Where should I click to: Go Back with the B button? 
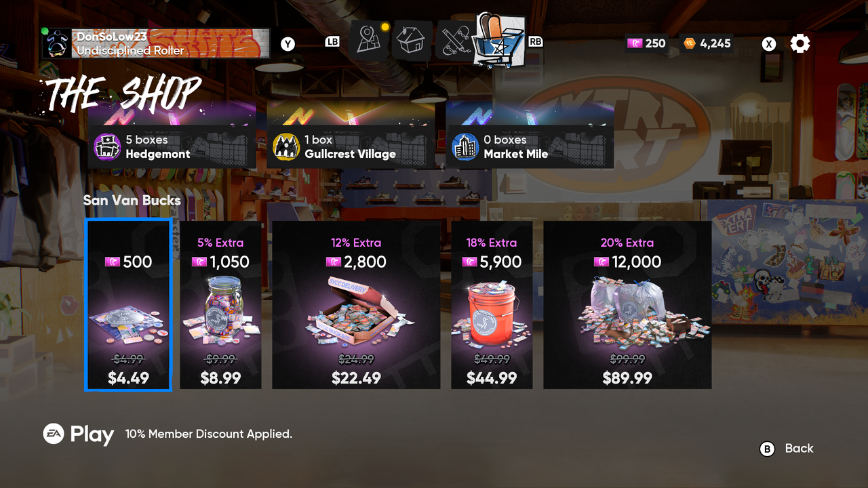[787, 449]
